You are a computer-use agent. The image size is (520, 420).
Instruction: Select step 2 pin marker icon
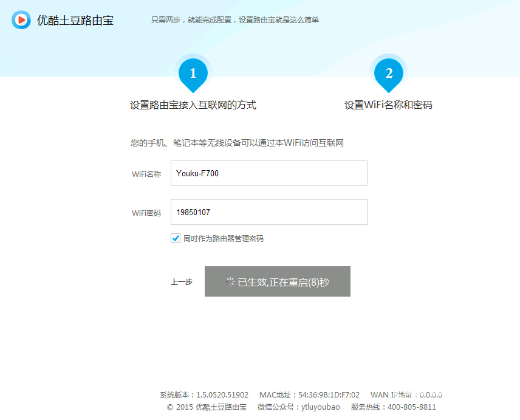[389, 75]
